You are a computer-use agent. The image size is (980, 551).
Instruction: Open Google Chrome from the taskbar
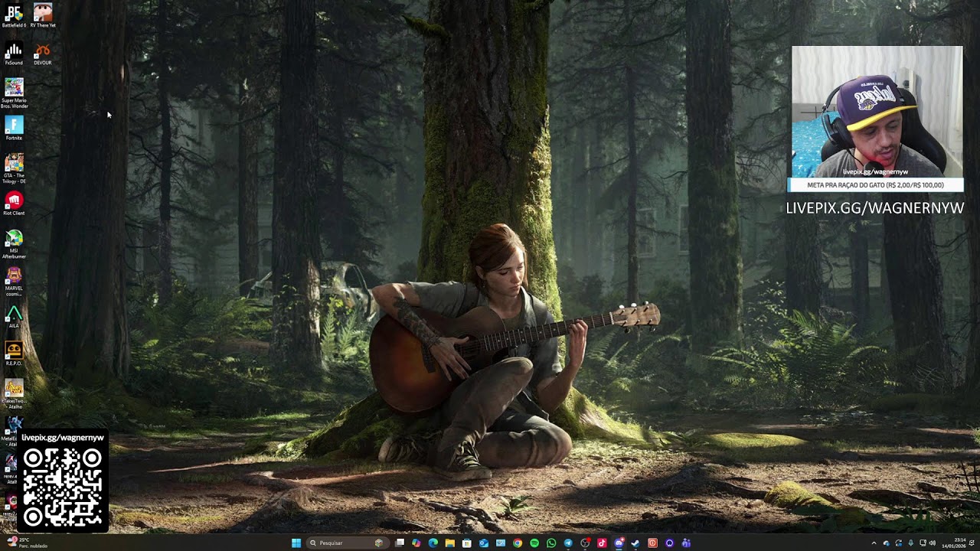[518, 543]
